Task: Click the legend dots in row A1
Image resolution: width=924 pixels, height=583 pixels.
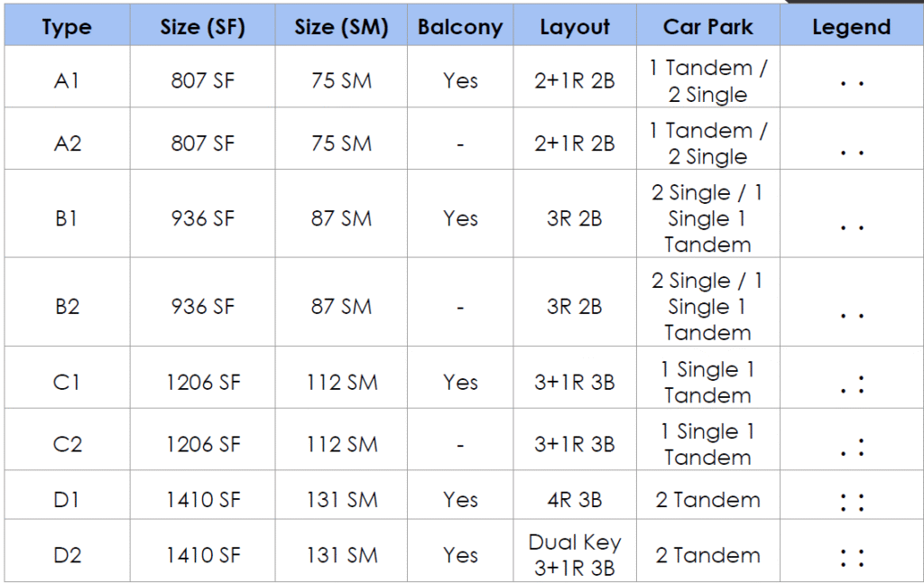Action: pyautogui.click(x=852, y=84)
